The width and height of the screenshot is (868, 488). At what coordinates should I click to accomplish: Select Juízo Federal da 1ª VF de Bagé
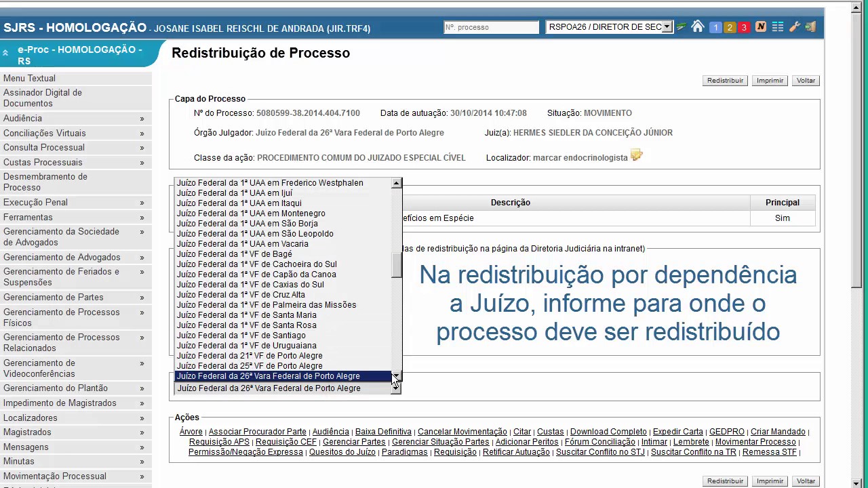point(283,254)
